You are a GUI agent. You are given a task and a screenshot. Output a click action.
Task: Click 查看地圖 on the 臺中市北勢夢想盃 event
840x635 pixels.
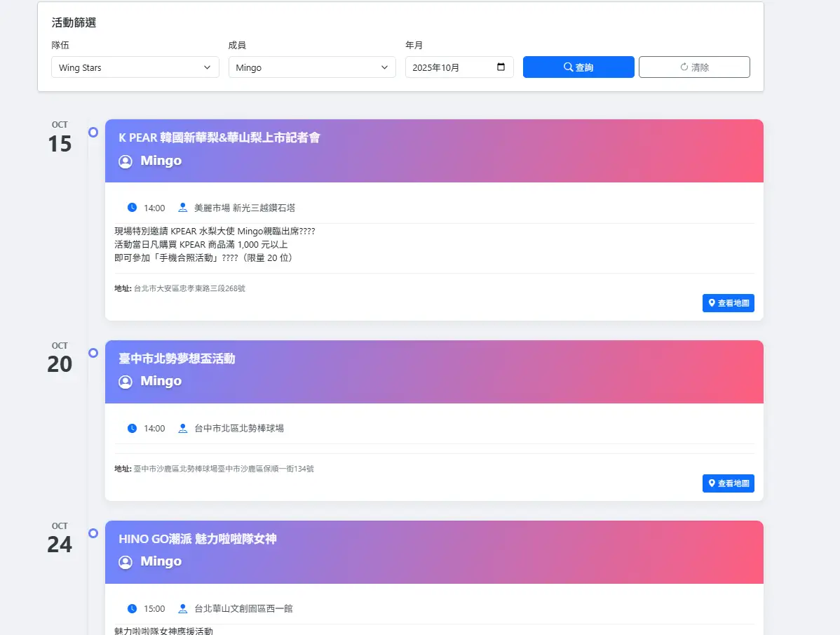[x=728, y=483]
